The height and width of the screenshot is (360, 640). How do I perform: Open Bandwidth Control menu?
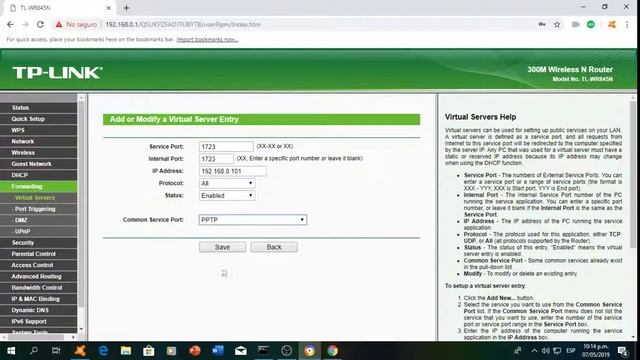(38, 288)
